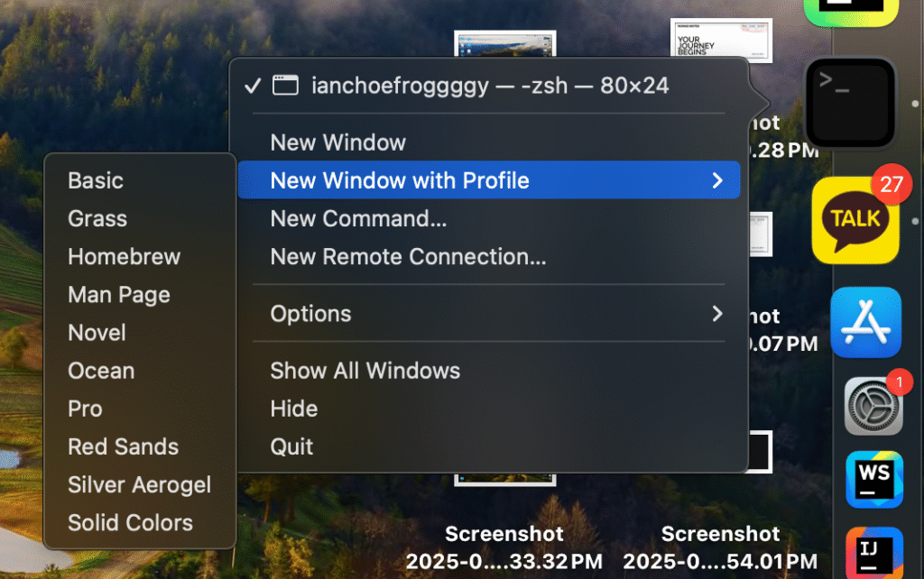The width and height of the screenshot is (924, 579).
Task: Click the Terminal icon in the Dock
Action: click(850, 102)
